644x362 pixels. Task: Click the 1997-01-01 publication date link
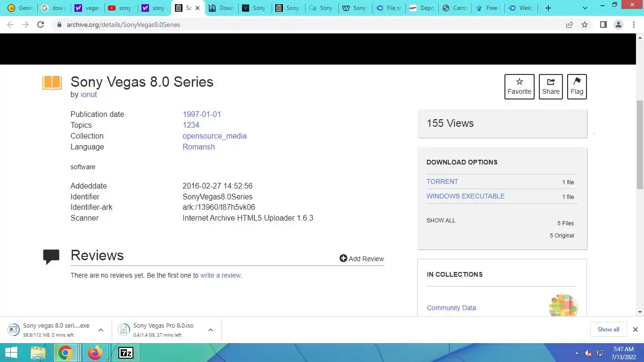coord(202,114)
